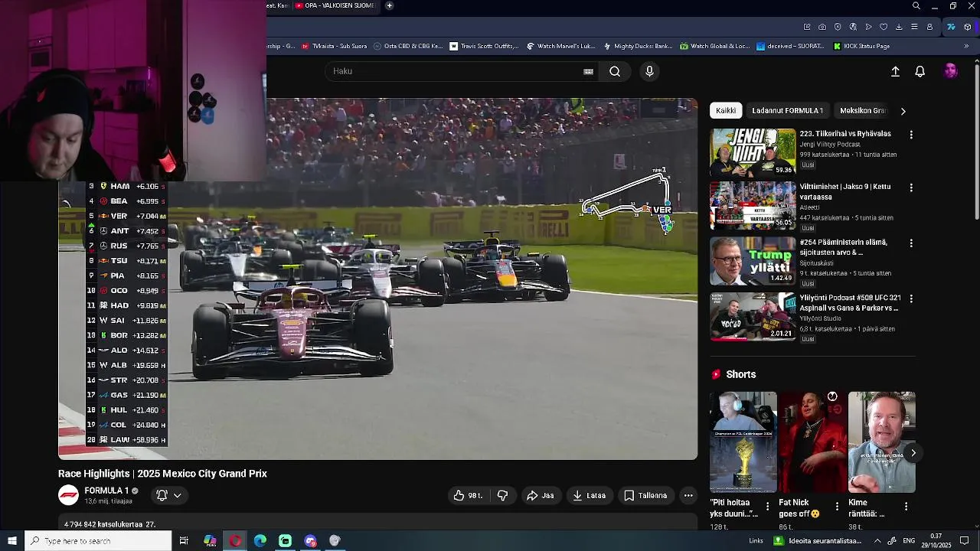Viewport: 980px width, 551px height.
Task: Open the Travis Scott Outfits bookmark
Action: [x=484, y=46]
